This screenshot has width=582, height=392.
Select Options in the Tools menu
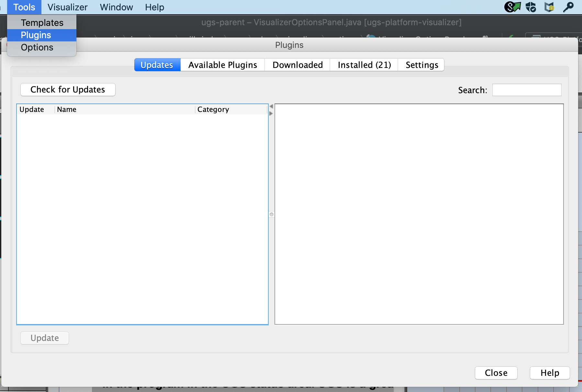[x=37, y=48]
